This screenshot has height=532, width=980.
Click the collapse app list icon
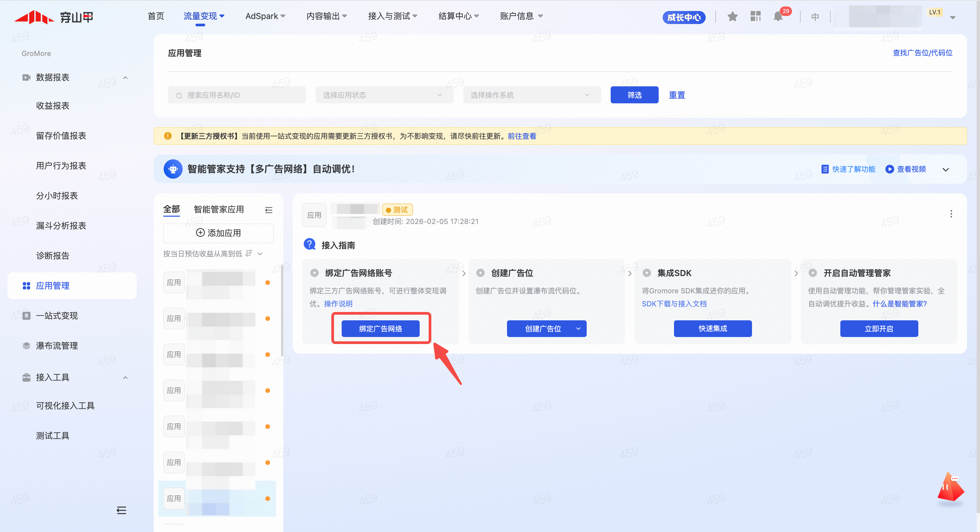[269, 210]
